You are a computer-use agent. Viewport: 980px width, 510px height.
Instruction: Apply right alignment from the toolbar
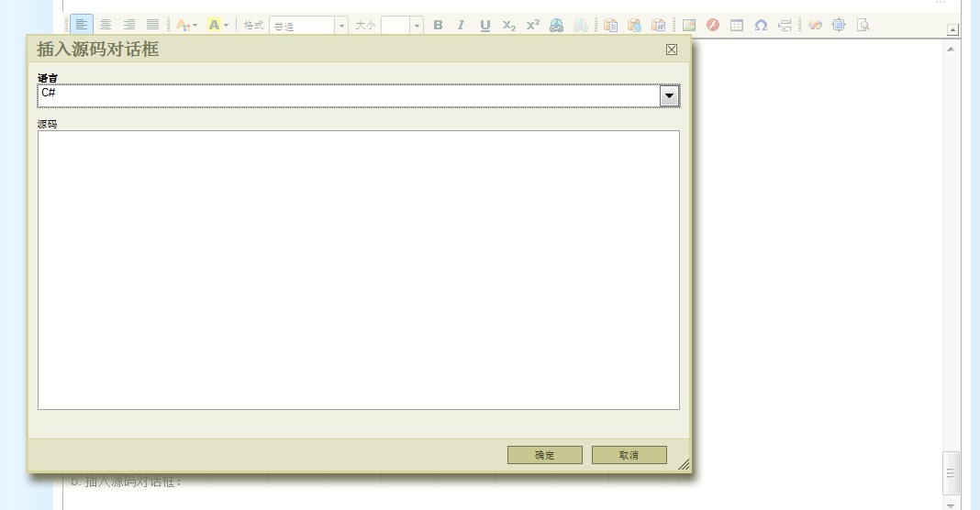coord(129,25)
